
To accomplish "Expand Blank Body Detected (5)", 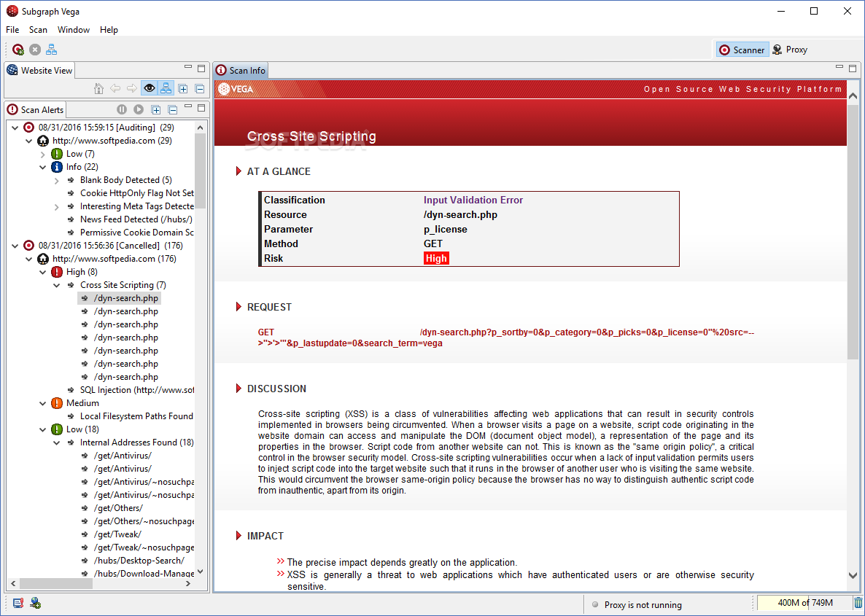I will pyautogui.click(x=56, y=180).
